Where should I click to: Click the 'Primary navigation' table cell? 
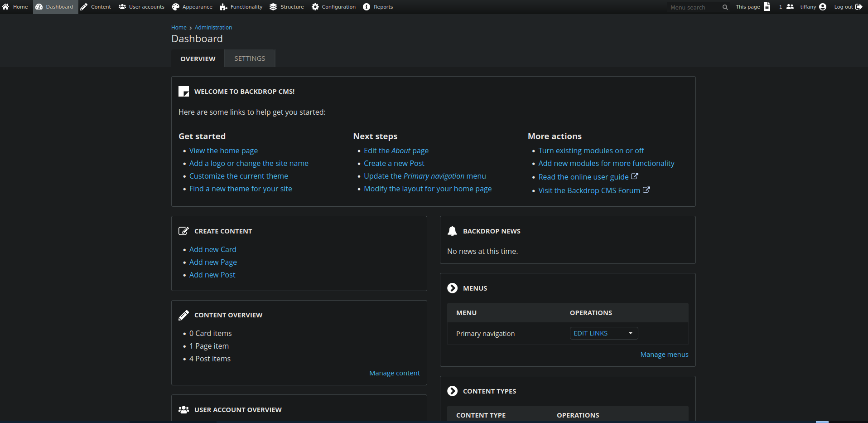pos(485,334)
